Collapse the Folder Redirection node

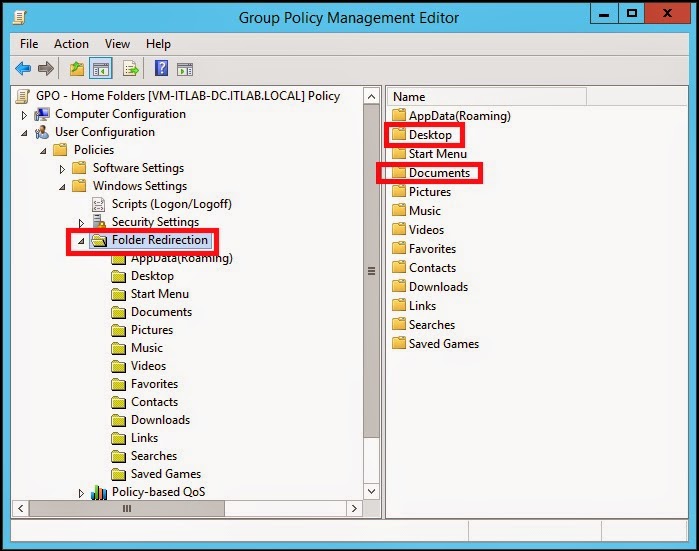click(81, 241)
